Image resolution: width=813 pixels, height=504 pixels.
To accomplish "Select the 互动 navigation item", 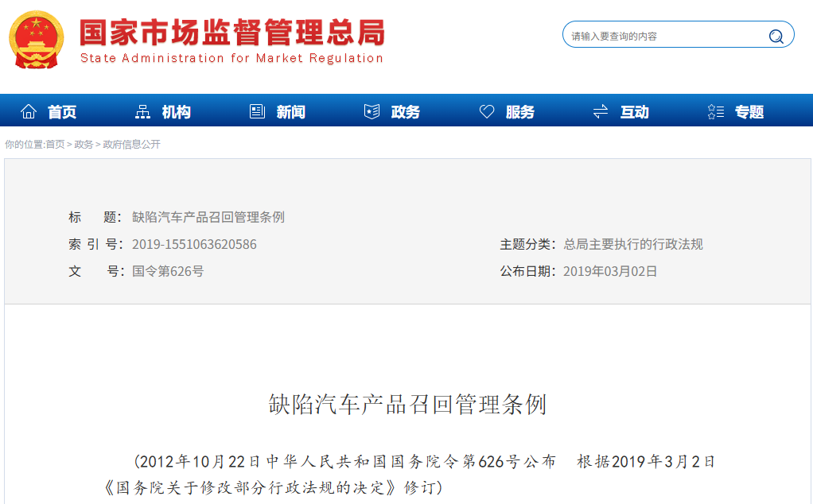I will point(635,112).
